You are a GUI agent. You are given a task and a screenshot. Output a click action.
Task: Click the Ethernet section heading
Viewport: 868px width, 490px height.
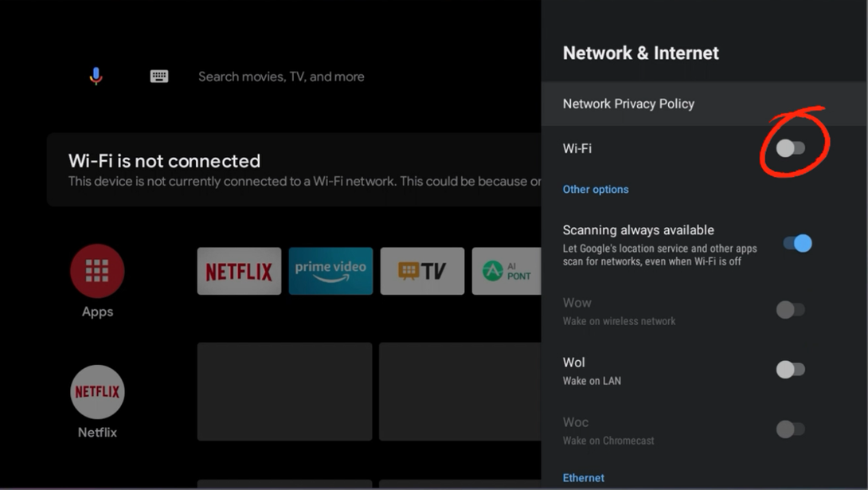pyautogui.click(x=584, y=478)
